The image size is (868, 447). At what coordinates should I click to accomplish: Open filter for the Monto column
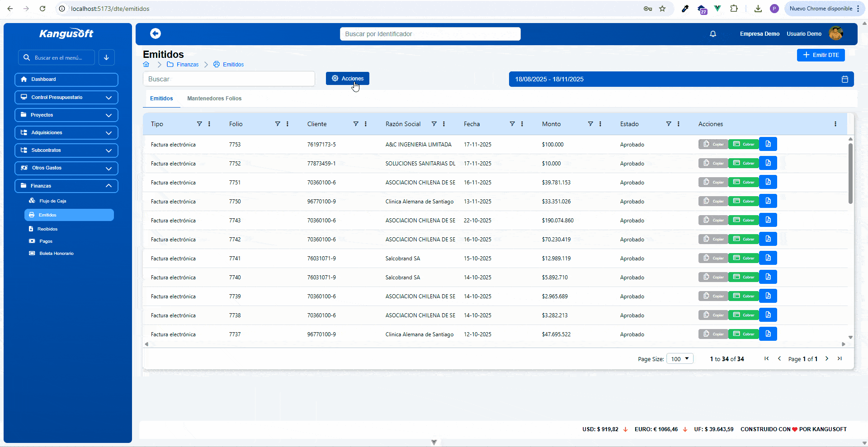click(x=590, y=124)
